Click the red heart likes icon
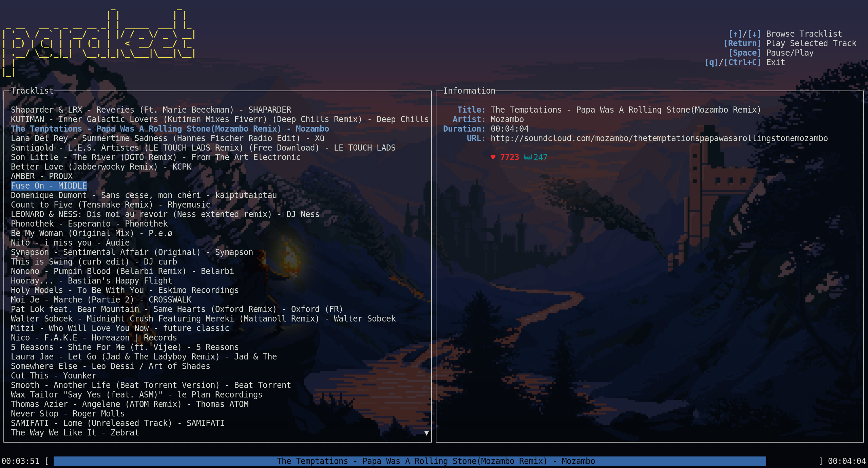The width and height of the screenshot is (868, 468). pos(493,157)
